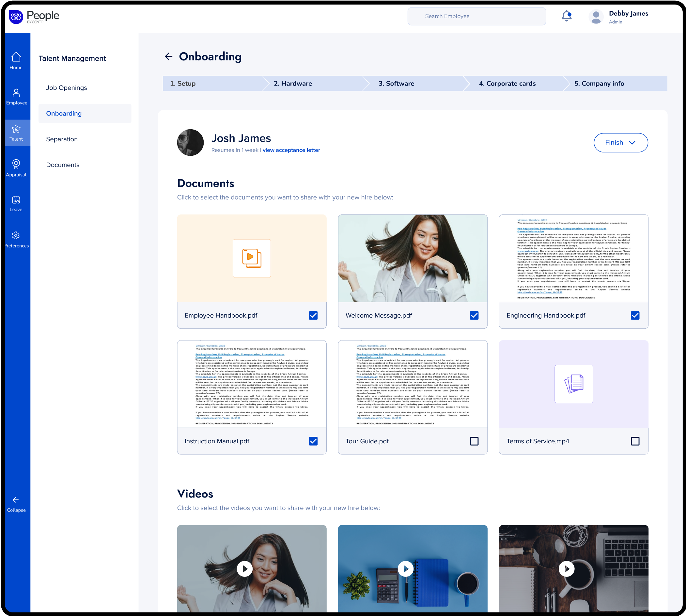
Task: Select Terms of Service.mp4 checkbox
Action: [635, 441]
